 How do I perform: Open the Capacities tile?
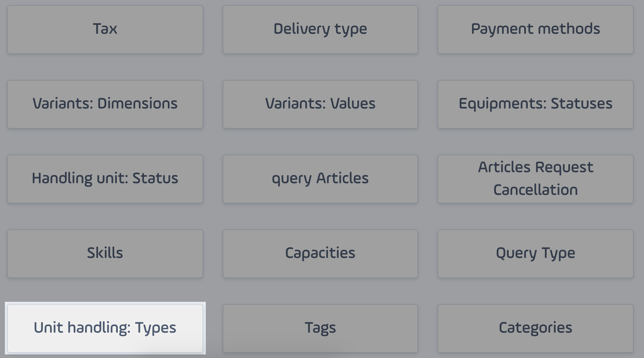click(x=320, y=254)
